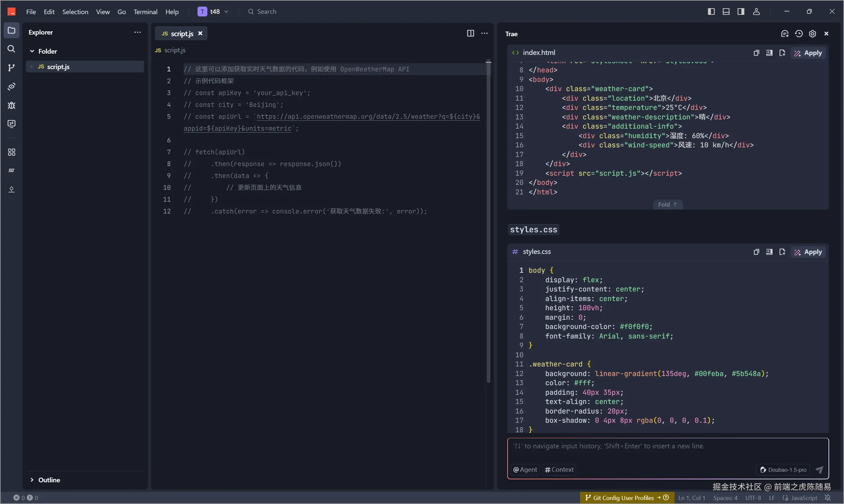The height and width of the screenshot is (504, 844).
Task: Fold the index.html code block
Action: coord(667,204)
